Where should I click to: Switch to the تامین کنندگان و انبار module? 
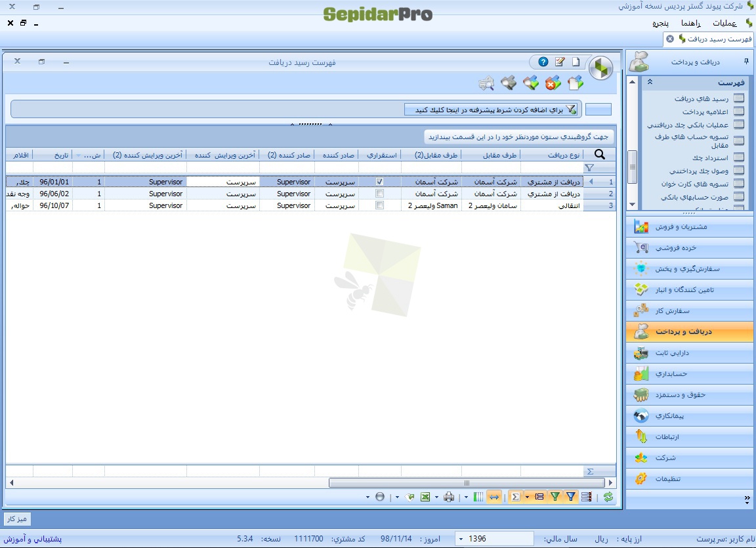[690, 289]
